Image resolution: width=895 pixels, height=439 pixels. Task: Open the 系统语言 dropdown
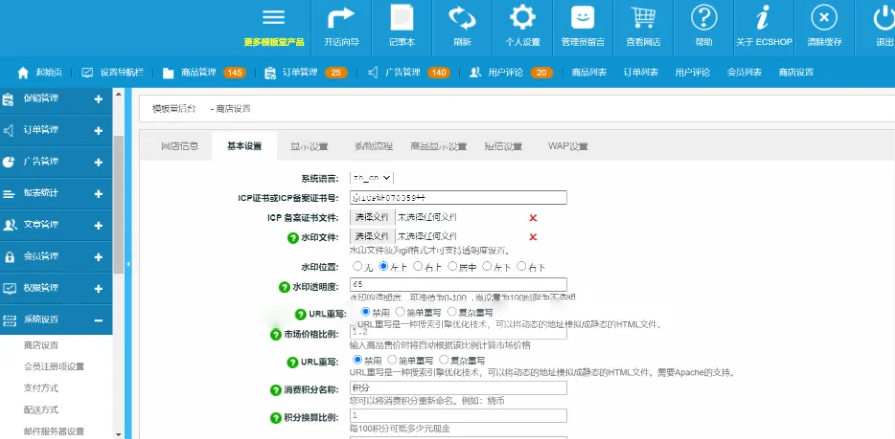(372, 178)
